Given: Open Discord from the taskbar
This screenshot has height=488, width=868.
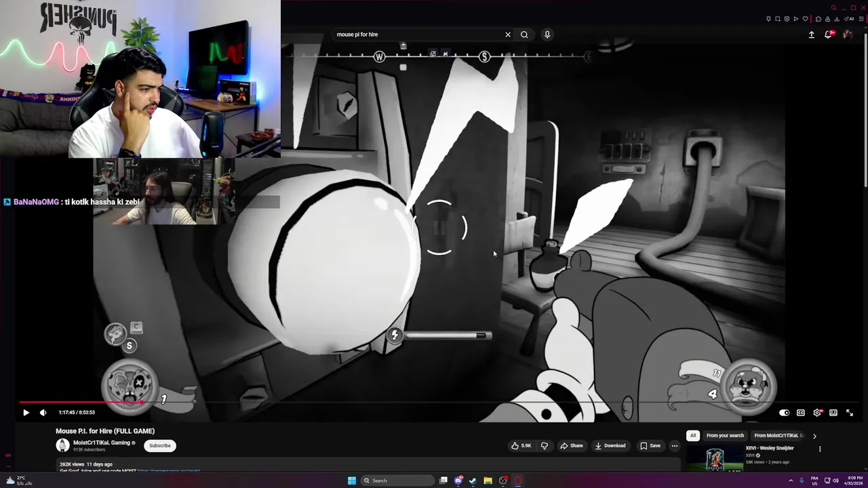Looking at the screenshot, I should (459, 481).
